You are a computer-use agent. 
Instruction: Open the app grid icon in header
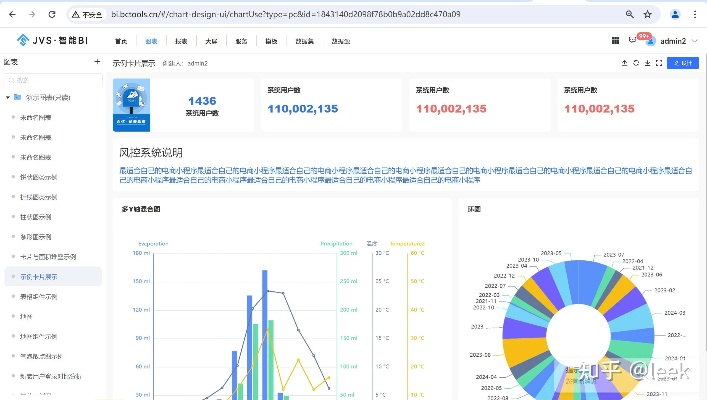pos(615,41)
